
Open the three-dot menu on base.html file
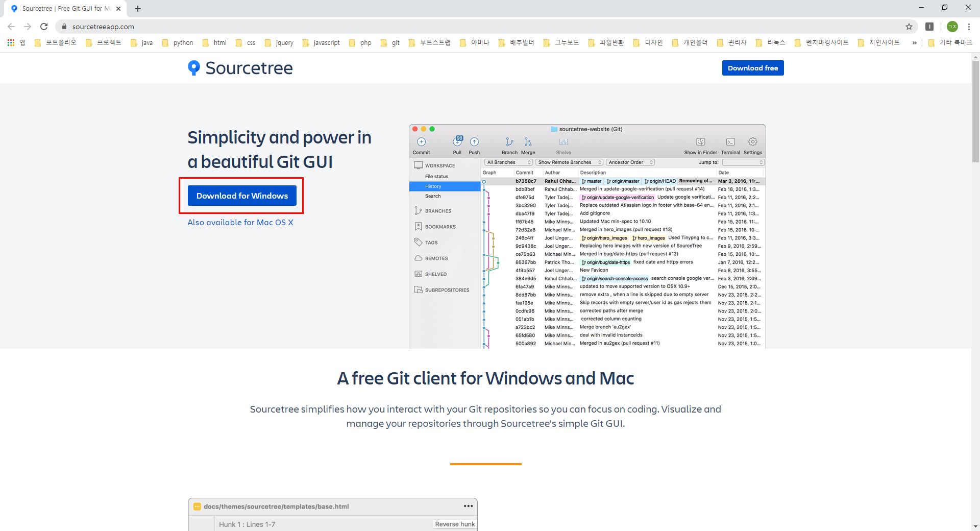pos(468,506)
